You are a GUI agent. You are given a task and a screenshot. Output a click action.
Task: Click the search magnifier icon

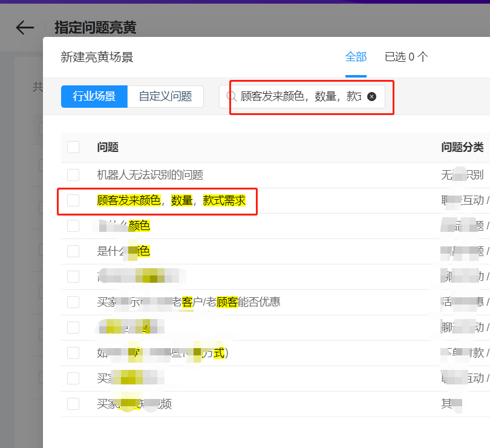point(231,96)
